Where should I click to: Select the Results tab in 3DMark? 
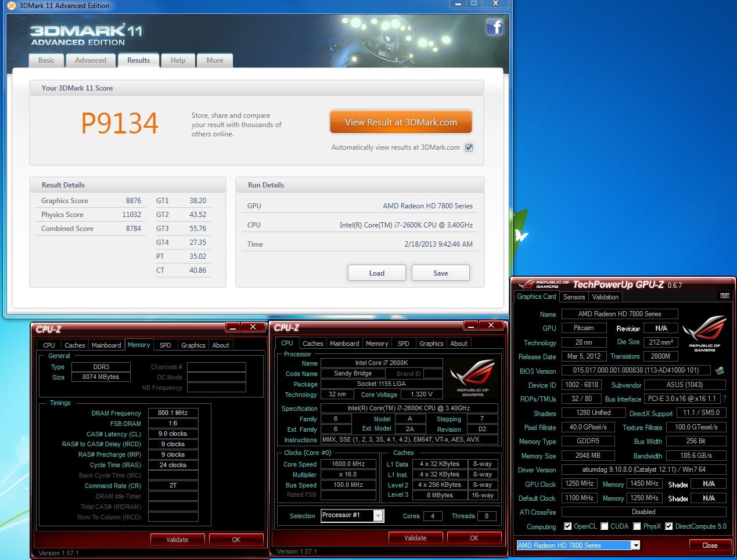point(139,60)
